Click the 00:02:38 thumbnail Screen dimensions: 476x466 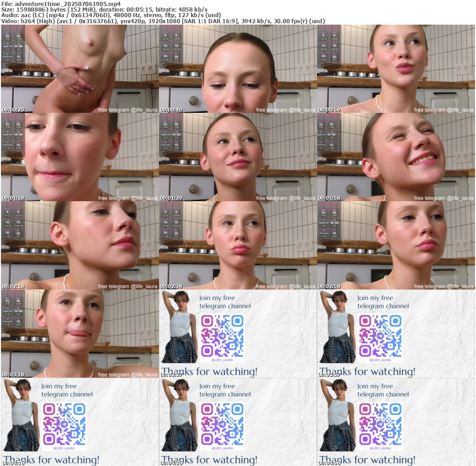pos(238,245)
